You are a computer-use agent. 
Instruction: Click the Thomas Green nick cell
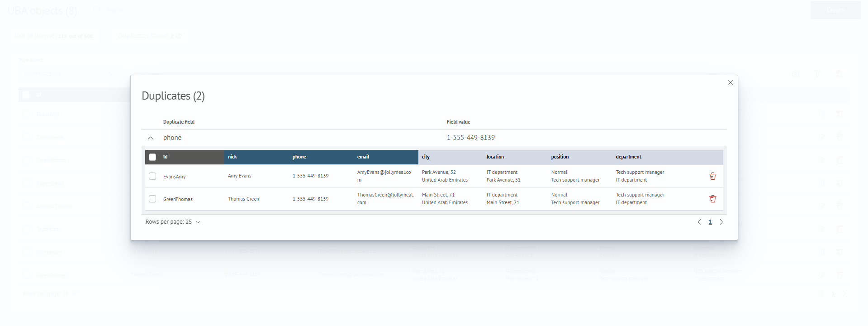click(243, 199)
